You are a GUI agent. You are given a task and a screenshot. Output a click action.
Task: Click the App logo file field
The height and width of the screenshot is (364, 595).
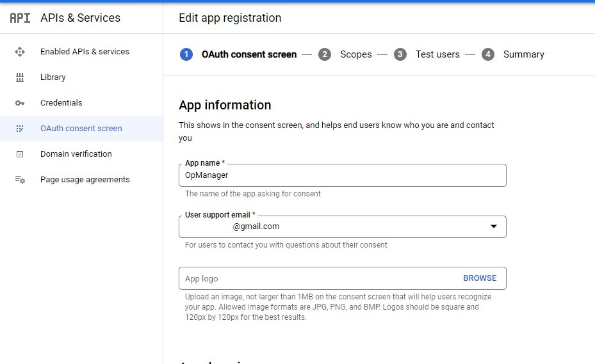point(314,278)
